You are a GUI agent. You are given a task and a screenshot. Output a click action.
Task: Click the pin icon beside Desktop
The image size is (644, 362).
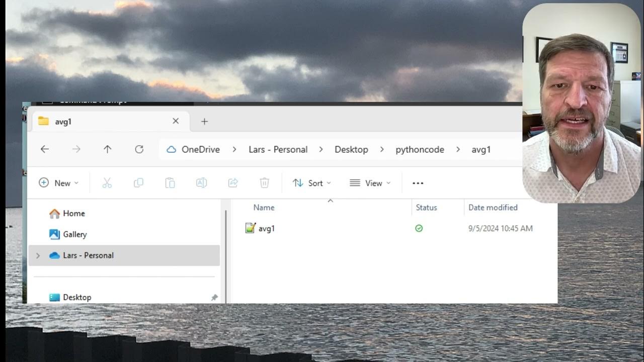point(214,298)
